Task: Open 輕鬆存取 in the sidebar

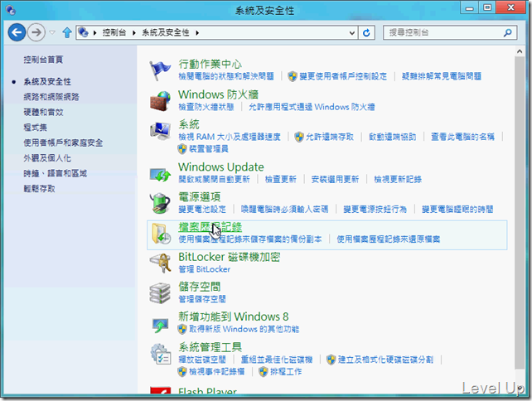Action: (x=39, y=189)
